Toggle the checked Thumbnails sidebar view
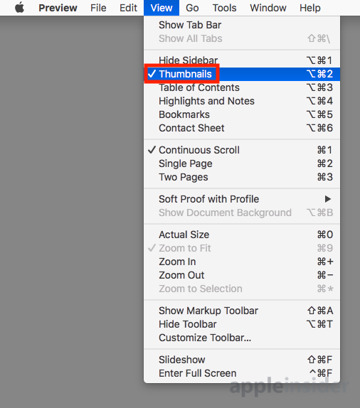Viewport: 360px width, 408px height. pyautogui.click(x=242, y=74)
